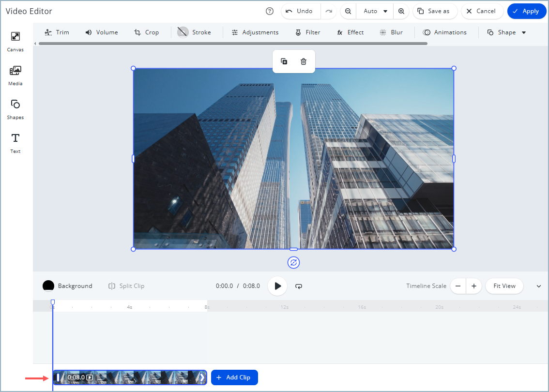Click the help question mark icon
This screenshot has height=392, width=549.
click(x=270, y=11)
